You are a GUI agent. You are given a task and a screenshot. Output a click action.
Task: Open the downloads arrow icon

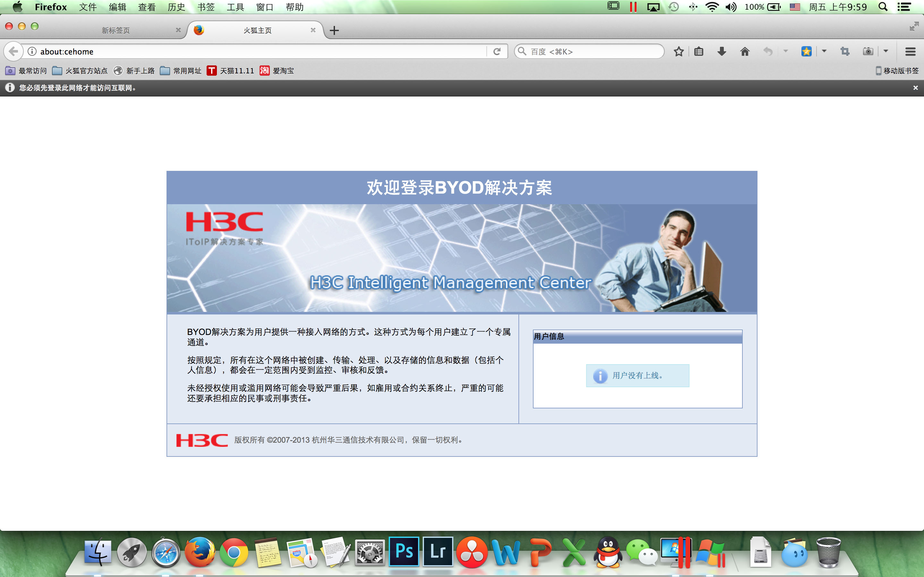722,52
